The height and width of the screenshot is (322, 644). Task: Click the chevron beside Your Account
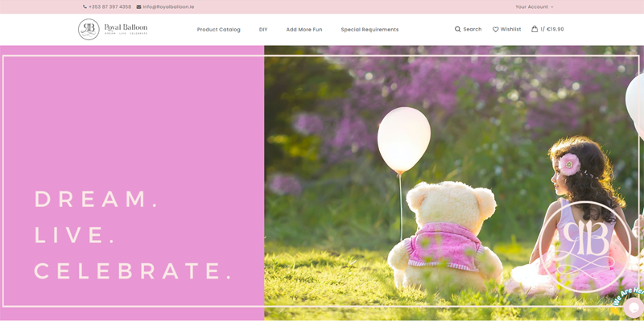coord(552,7)
